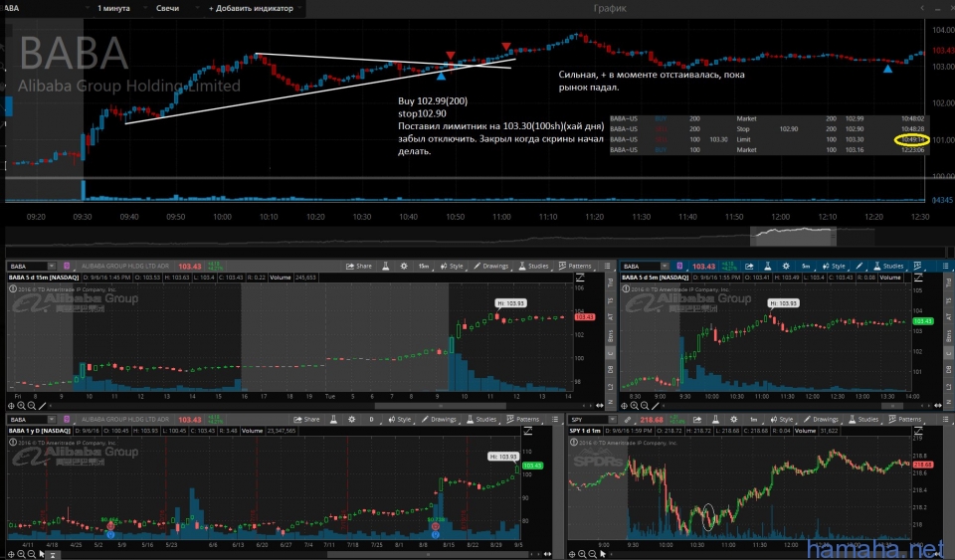Click the flask icon in BABA 15m chart toolbar

click(386, 266)
